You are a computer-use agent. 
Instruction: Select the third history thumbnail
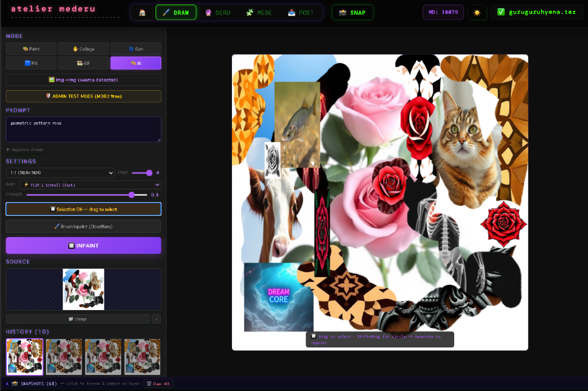[103, 357]
